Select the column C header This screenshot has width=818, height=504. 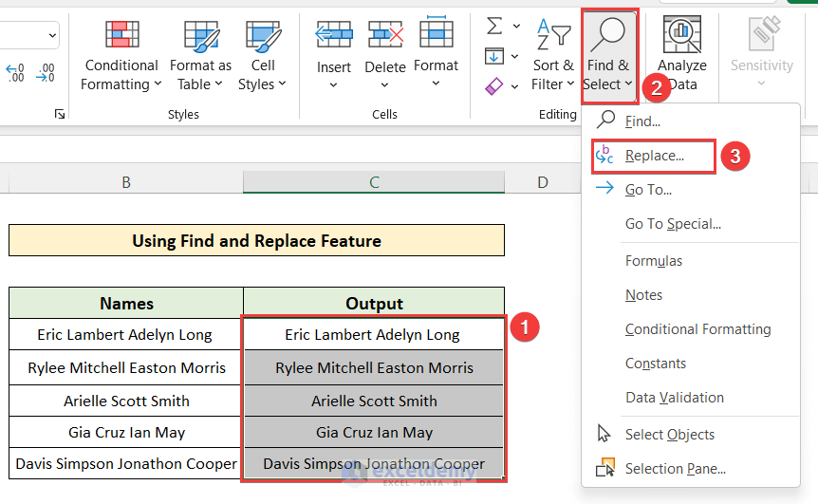[x=374, y=182]
